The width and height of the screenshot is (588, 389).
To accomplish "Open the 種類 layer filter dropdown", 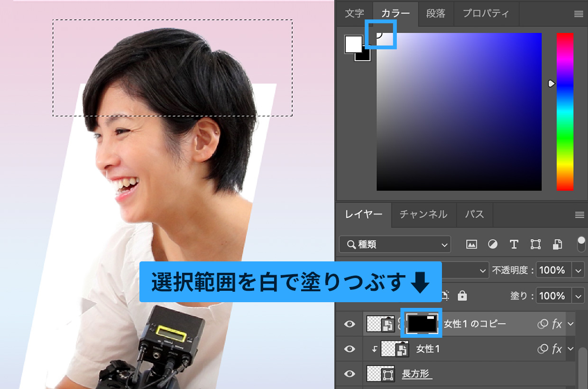I will tap(395, 245).
